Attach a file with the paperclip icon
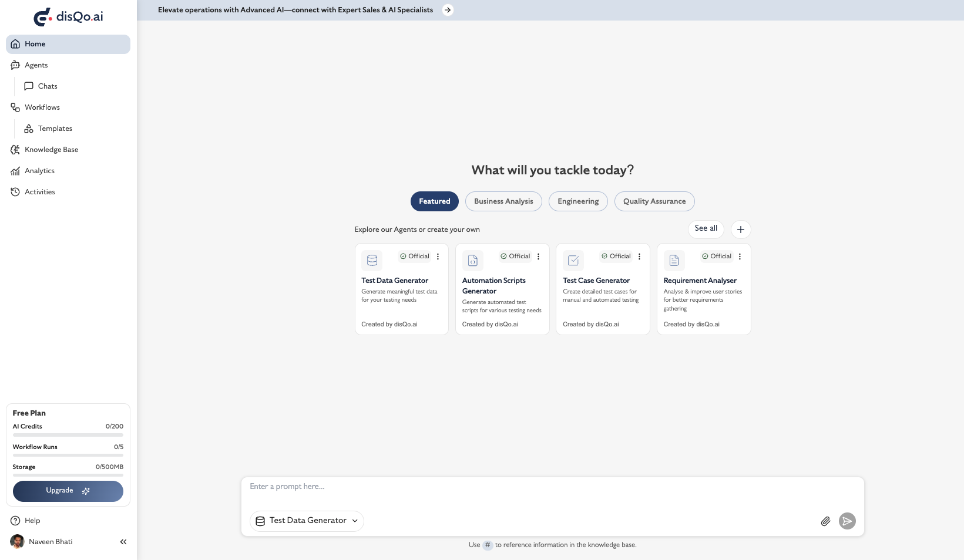This screenshot has width=964, height=560. click(825, 521)
